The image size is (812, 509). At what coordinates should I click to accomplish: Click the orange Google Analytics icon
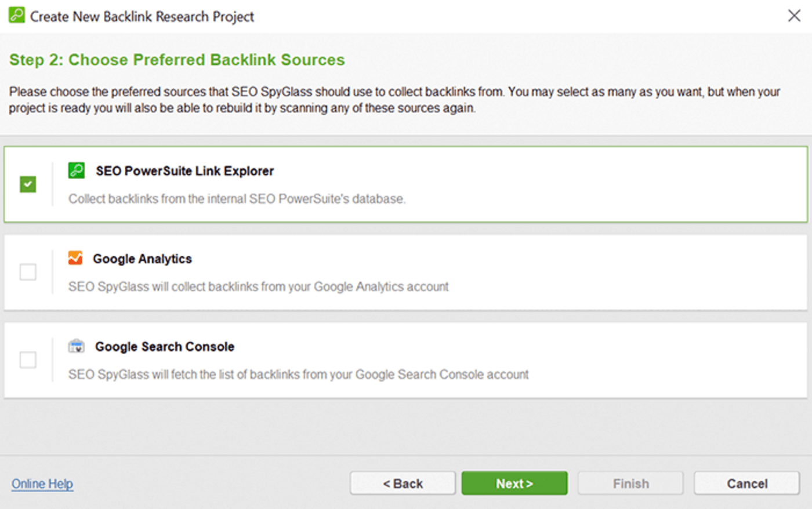75,258
